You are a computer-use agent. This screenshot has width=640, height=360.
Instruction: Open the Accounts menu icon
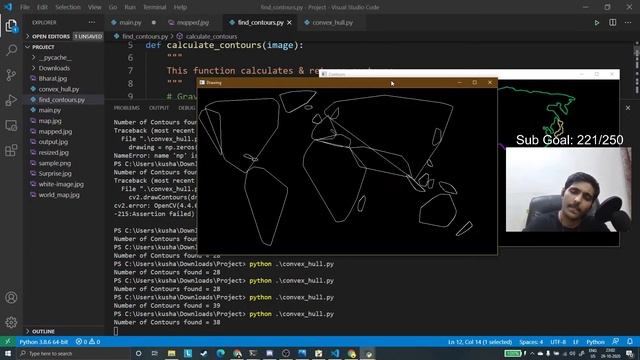coord(11,298)
